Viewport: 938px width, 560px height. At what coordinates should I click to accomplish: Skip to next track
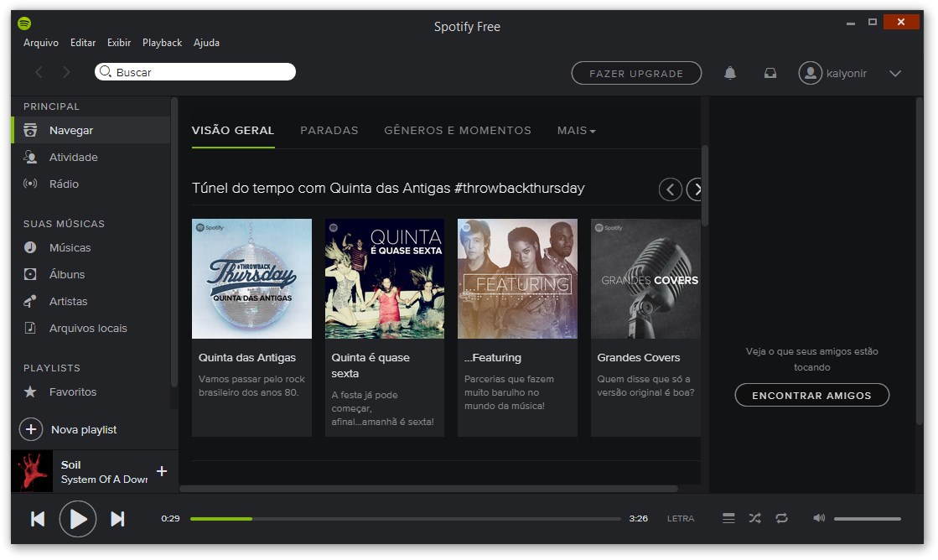click(x=118, y=519)
